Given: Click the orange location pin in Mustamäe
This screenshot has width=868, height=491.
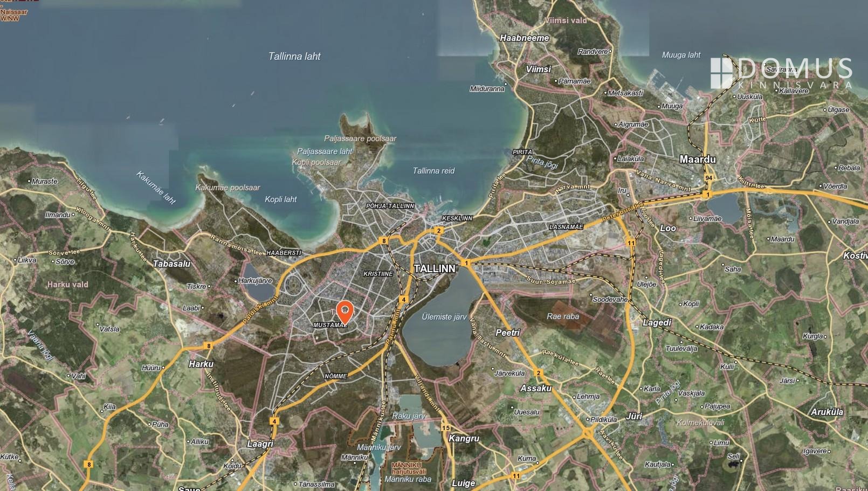Looking at the screenshot, I should click(345, 312).
